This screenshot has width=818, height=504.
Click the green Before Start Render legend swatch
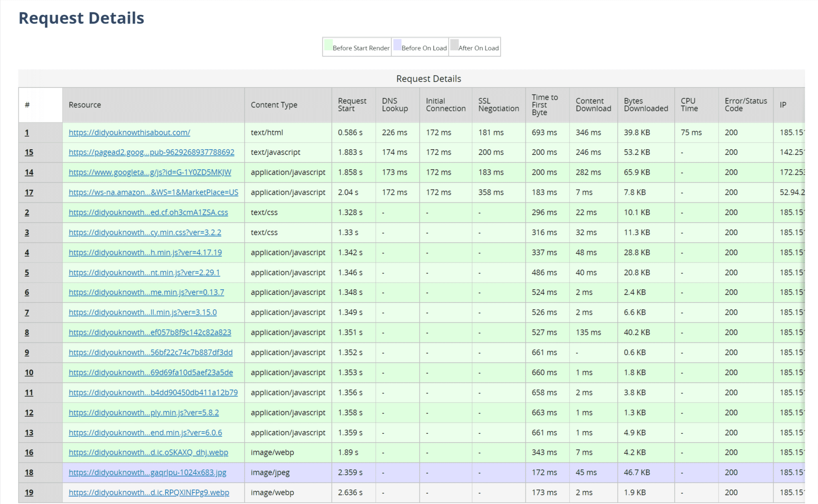click(328, 45)
